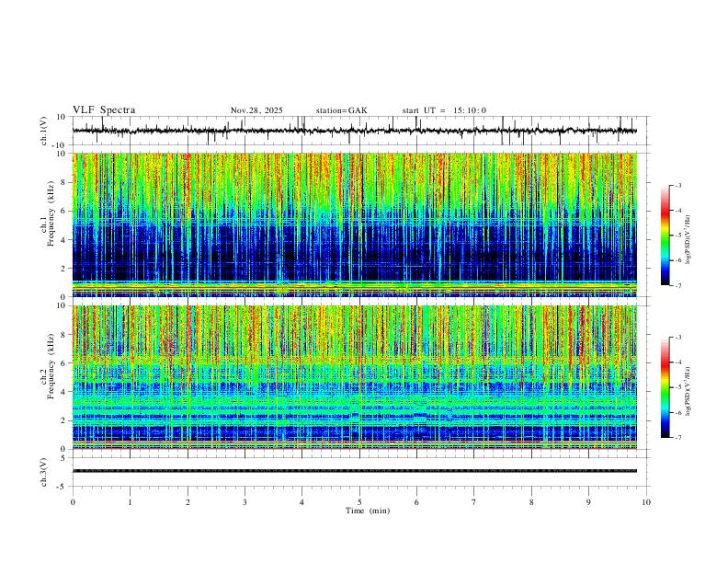This screenshot has width=728, height=563.
Task: Click the time axis tick label '7'
Action: click(474, 502)
